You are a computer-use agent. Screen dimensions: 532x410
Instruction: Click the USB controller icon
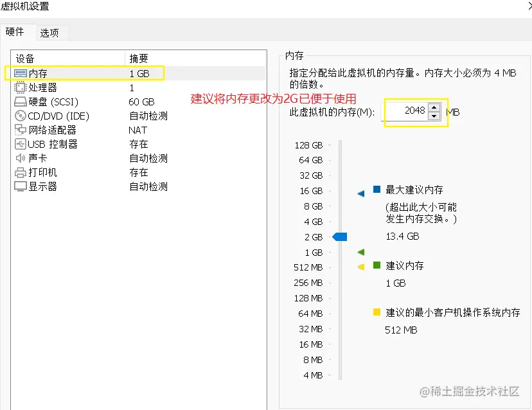coord(21,144)
